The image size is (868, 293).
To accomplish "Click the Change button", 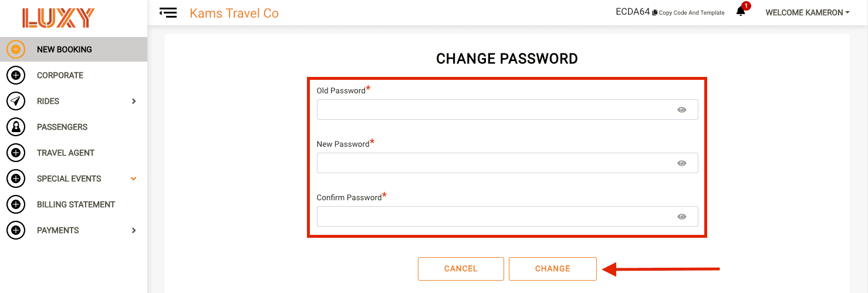I will 553,269.
